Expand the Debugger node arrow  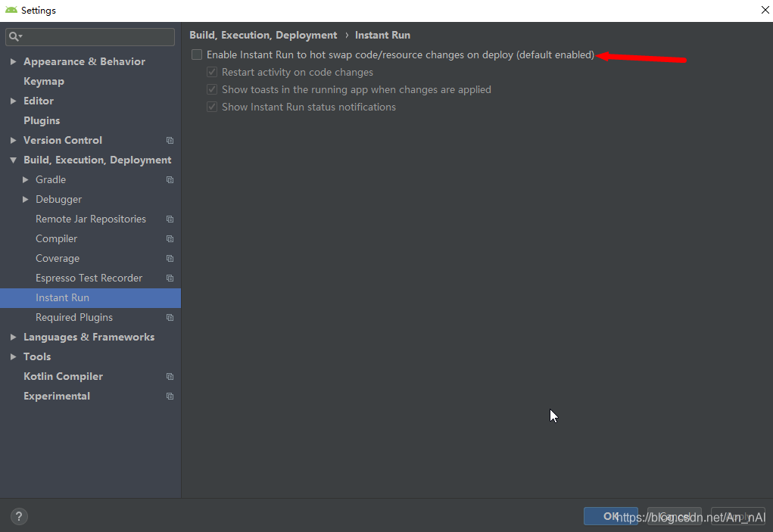[26, 200]
